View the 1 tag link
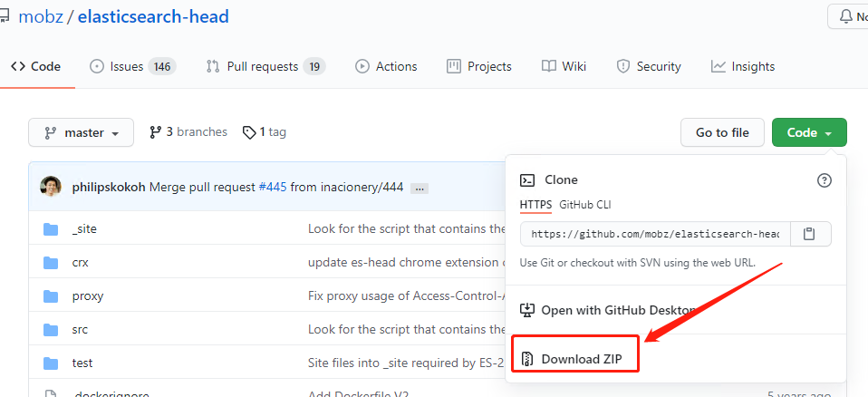The height and width of the screenshot is (397, 868). tap(265, 132)
